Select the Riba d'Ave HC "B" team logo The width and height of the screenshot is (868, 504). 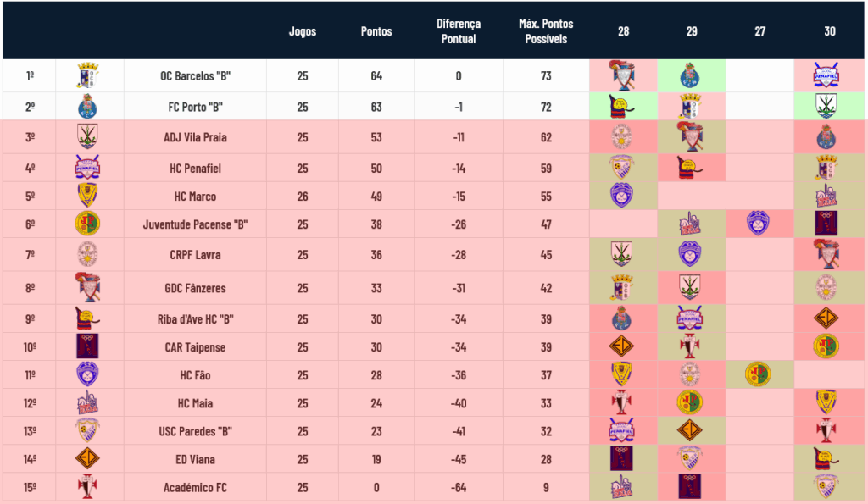(87, 318)
